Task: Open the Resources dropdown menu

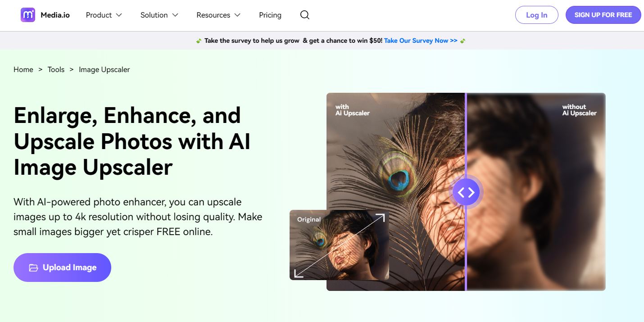Action: (x=218, y=15)
